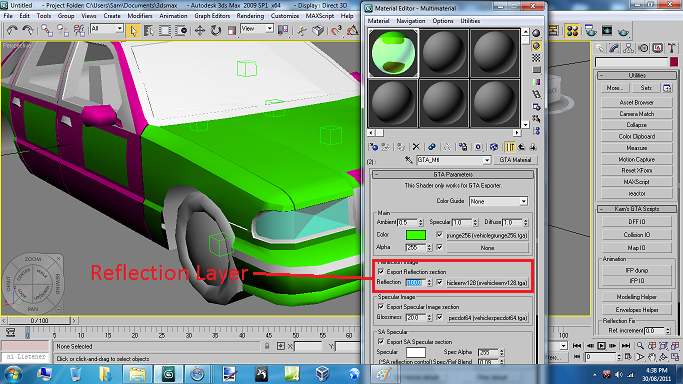Select the green material sample sphere

point(393,53)
